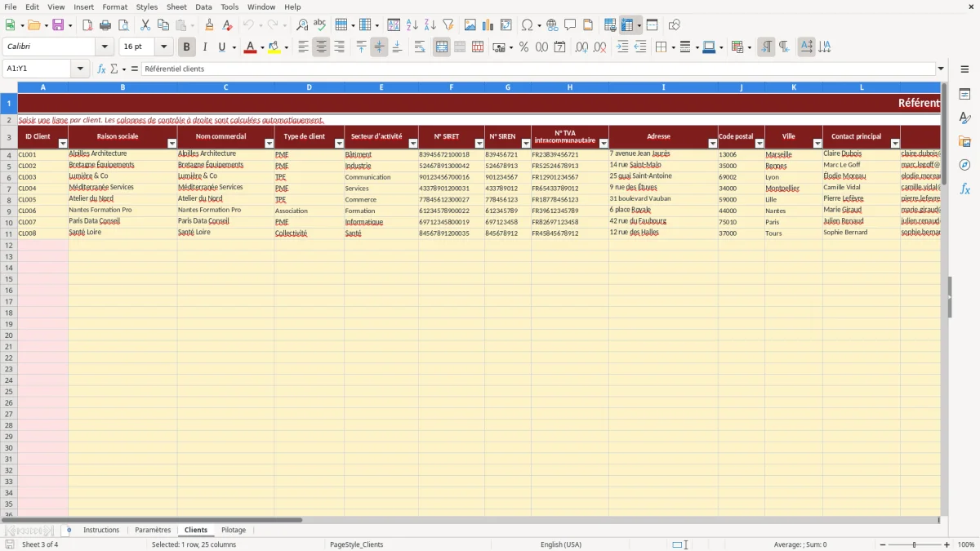Open the font color dropdown arrow

[x=261, y=47]
